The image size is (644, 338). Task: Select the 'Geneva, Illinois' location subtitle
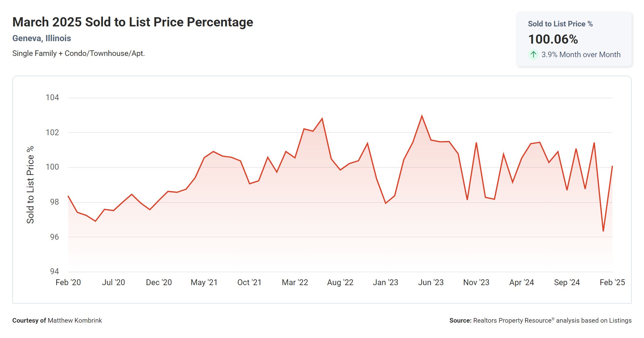pos(41,38)
